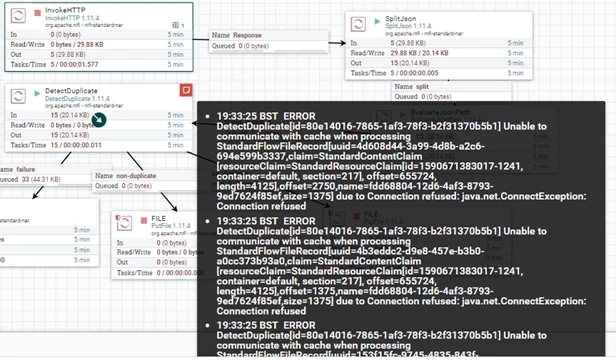The image size is (616, 360).
Task: Click second '19:33:25 BST ERROR' bulletin heading
Action: click(266, 221)
